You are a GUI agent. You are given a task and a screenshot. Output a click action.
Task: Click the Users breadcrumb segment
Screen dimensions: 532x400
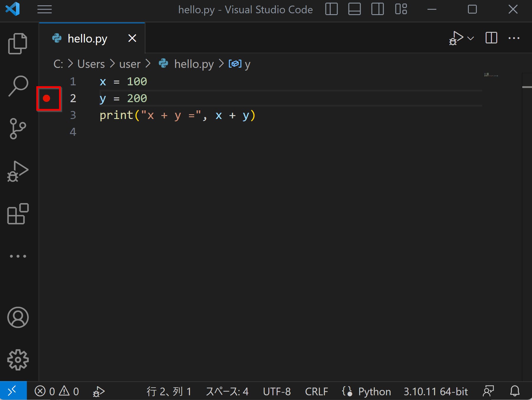[91, 64]
